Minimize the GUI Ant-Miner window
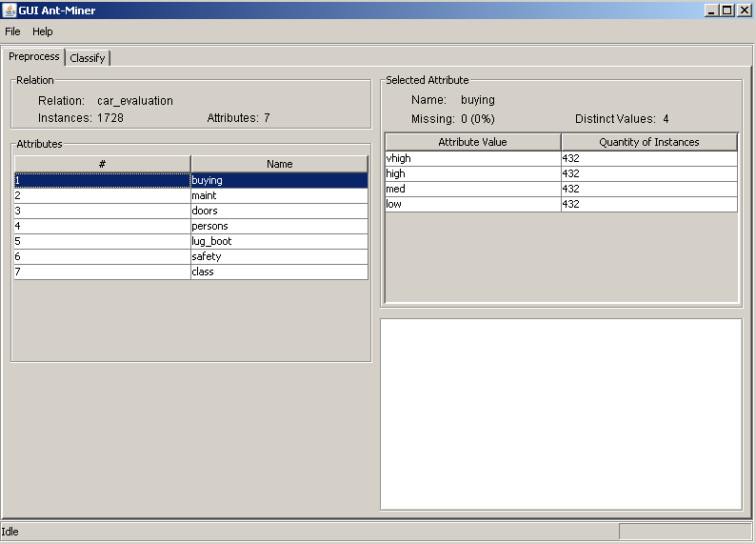The height and width of the screenshot is (544, 756). tap(711, 10)
